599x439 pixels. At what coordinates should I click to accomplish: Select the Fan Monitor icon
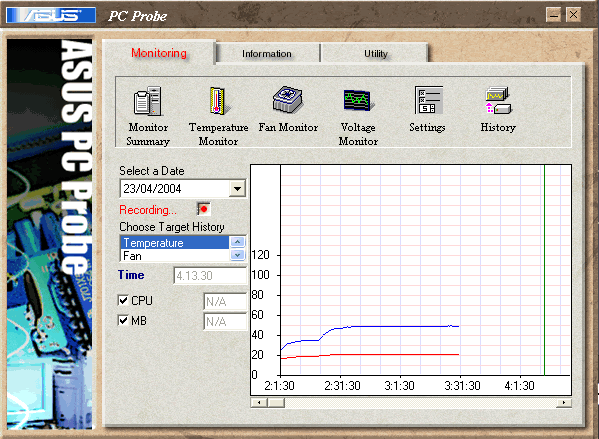[288, 99]
